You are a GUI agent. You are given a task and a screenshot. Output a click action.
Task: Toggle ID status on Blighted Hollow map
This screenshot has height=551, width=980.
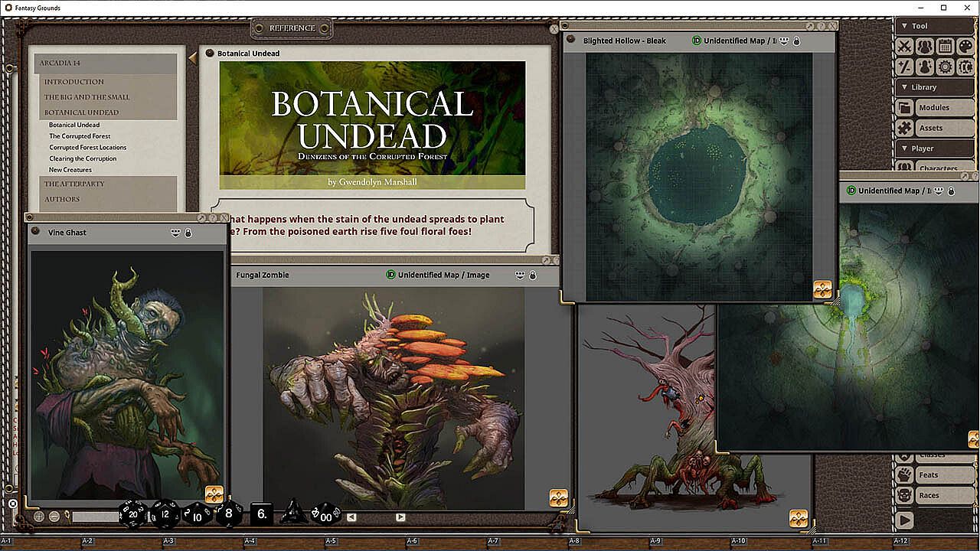click(x=696, y=41)
